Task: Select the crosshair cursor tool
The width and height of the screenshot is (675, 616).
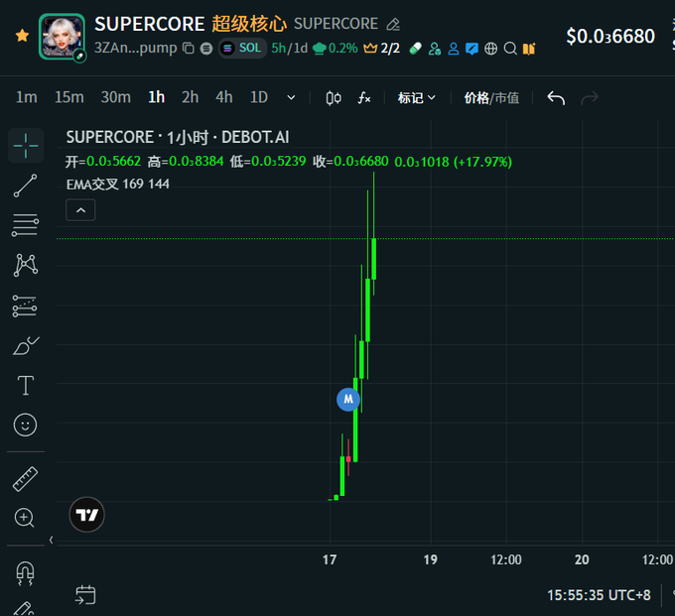Action: 26,146
